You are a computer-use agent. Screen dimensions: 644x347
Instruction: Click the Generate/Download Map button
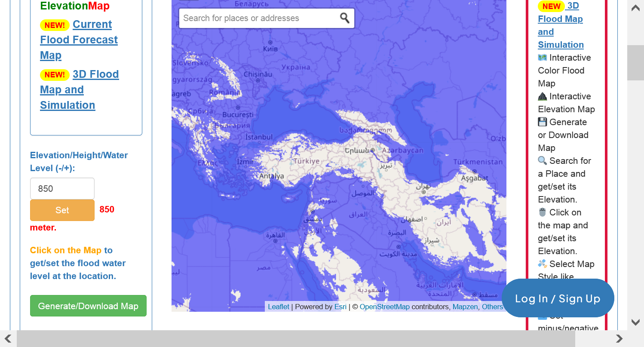click(x=88, y=306)
